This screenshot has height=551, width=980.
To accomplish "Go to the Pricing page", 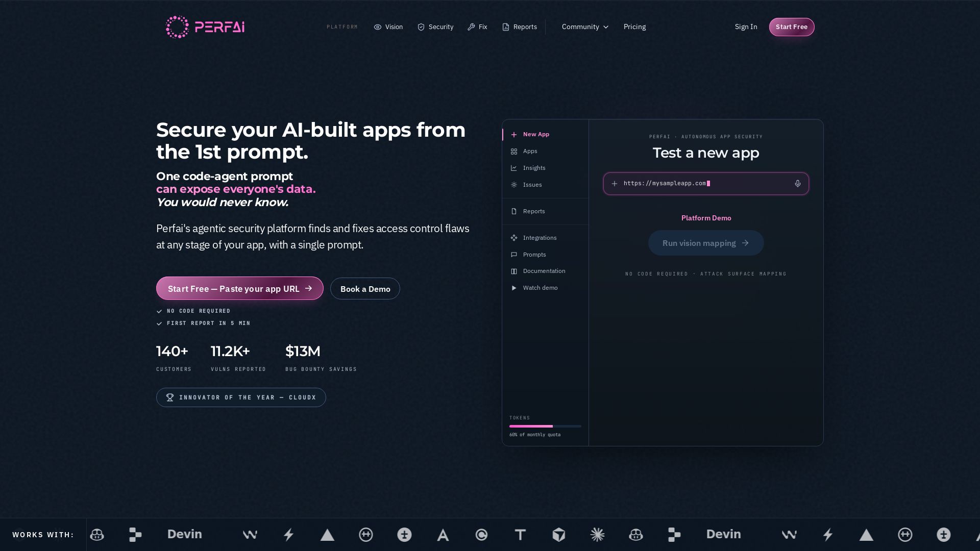I will click(634, 27).
